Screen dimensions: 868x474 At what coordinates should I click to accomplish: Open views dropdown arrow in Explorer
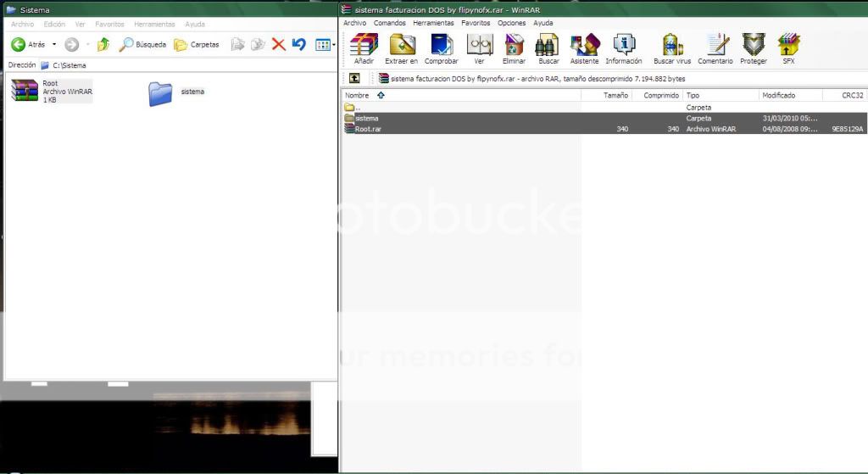tap(334, 44)
